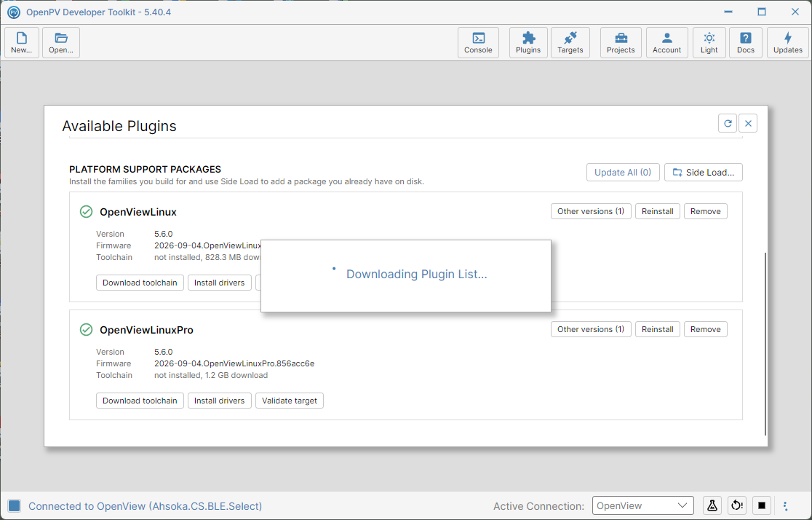Click Validate target for OpenViewLinuxPro
The width and height of the screenshot is (812, 520).
tap(290, 401)
